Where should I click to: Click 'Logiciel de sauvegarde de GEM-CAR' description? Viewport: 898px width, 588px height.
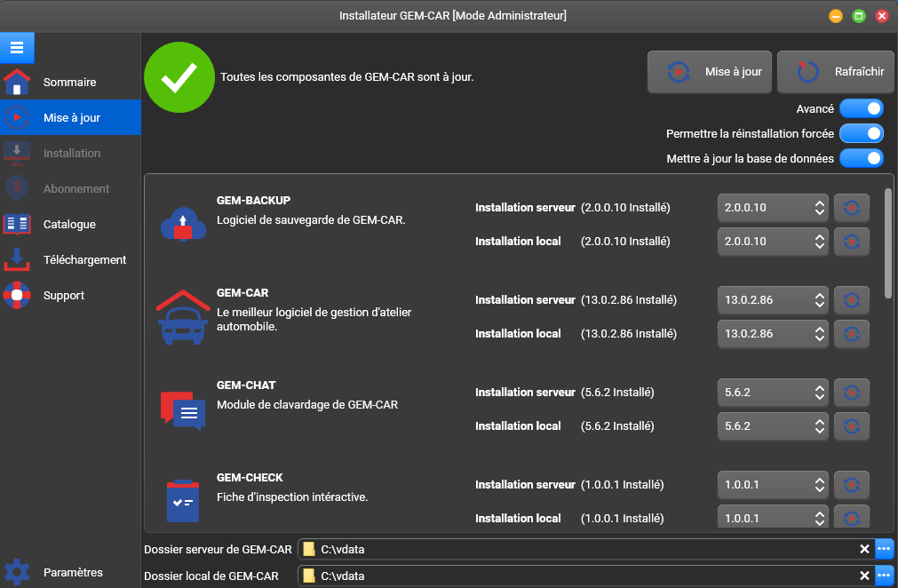[311, 220]
